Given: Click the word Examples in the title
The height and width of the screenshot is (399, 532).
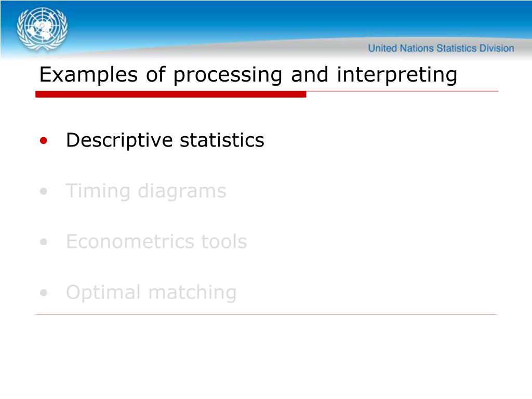Looking at the screenshot, I should [x=88, y=75].
